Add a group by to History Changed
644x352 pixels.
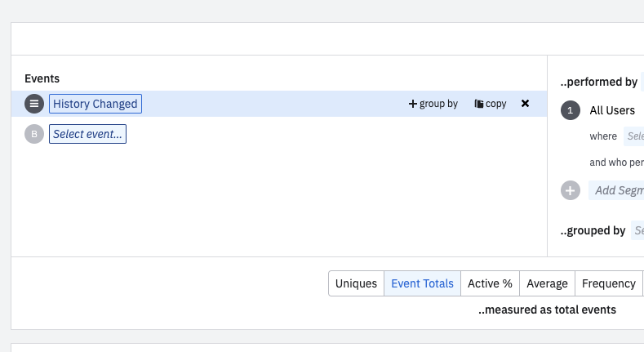433,104
